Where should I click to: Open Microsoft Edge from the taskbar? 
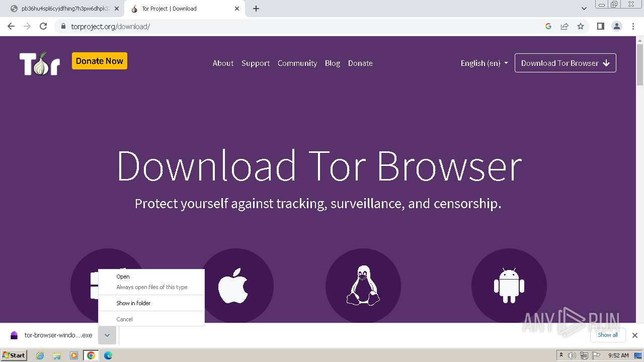pyautogui.click(x=108, y=355)
